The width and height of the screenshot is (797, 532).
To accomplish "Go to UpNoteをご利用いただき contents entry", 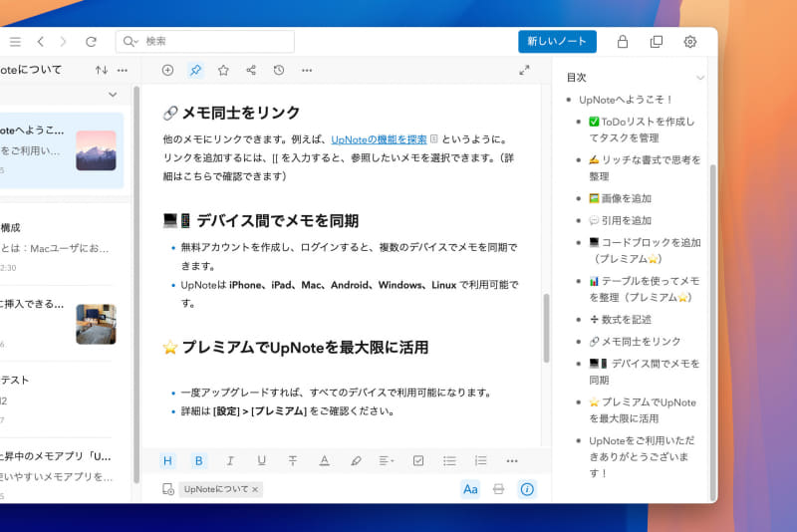I will tap(642, 457).
